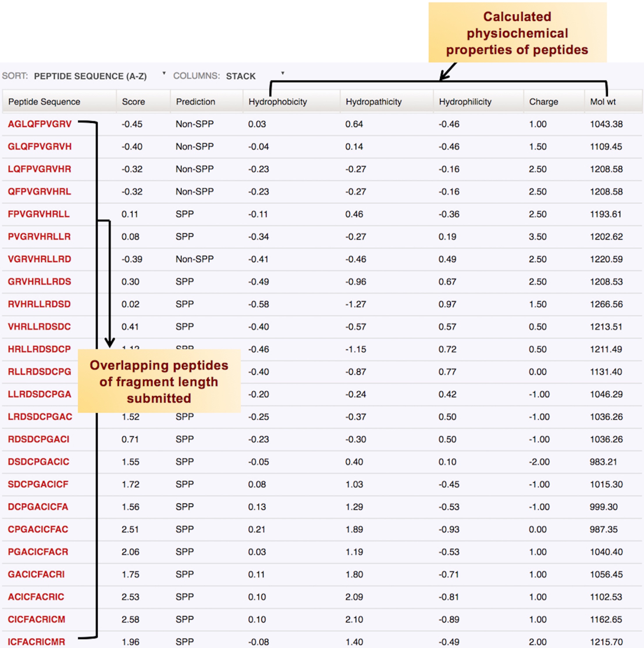Click the sort dropdown arrow icon
Screen dimensions: 644x648
164,73
